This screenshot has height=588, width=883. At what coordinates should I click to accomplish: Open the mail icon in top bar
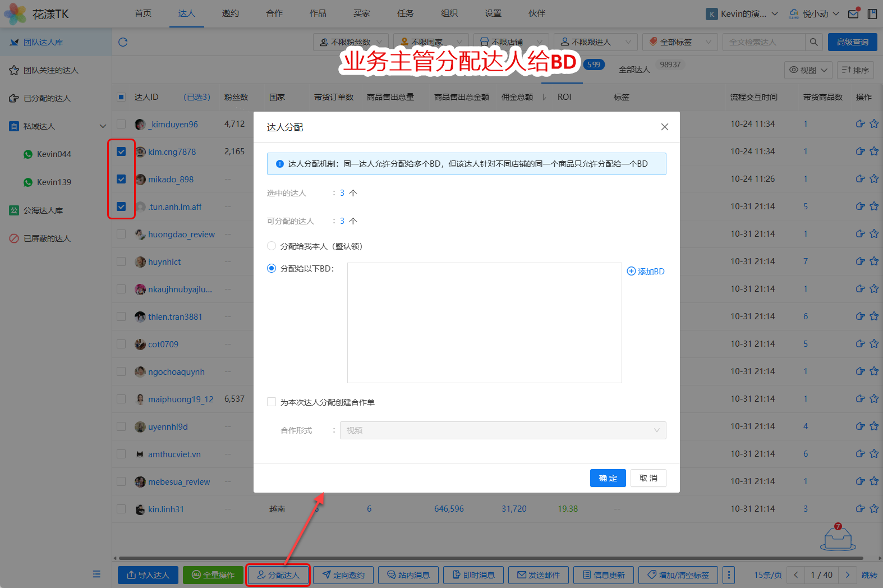pos(853,14)
